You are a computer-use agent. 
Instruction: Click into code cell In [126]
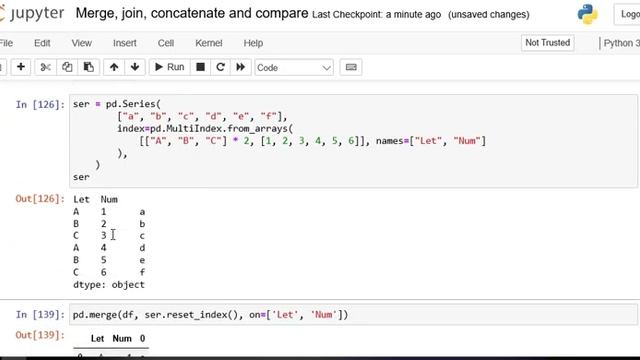(x=353, y=141)
